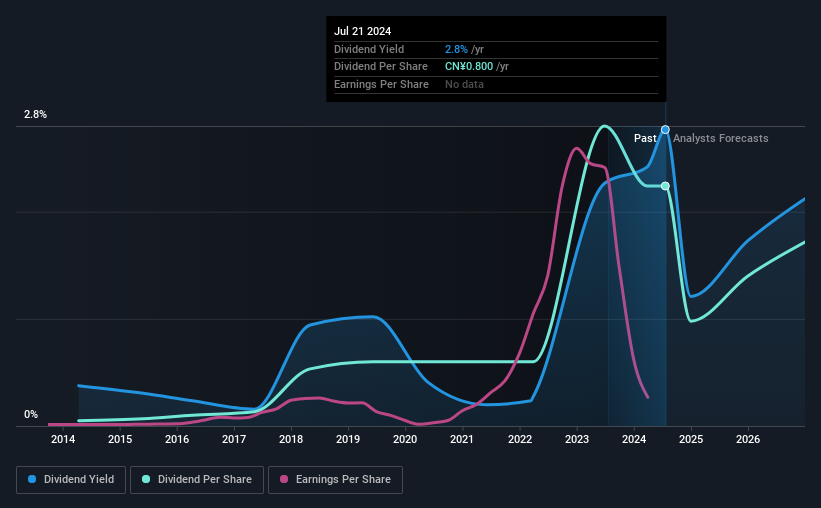Toggle the Earnings Per Share legend button
The width and height of the screenshot is (821, 508).
click(x=335, y=480)
